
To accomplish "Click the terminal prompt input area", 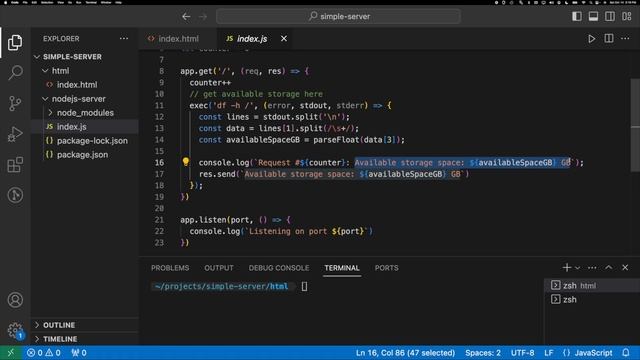I will 304,287.
